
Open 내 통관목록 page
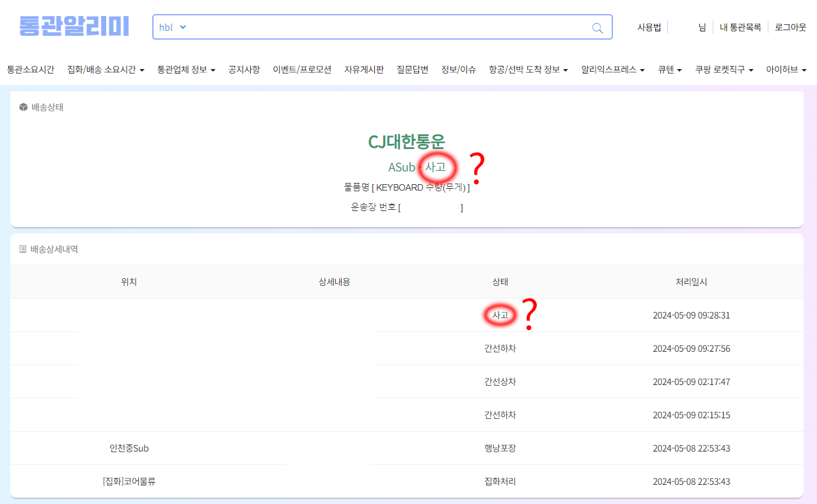coord(740,28)
